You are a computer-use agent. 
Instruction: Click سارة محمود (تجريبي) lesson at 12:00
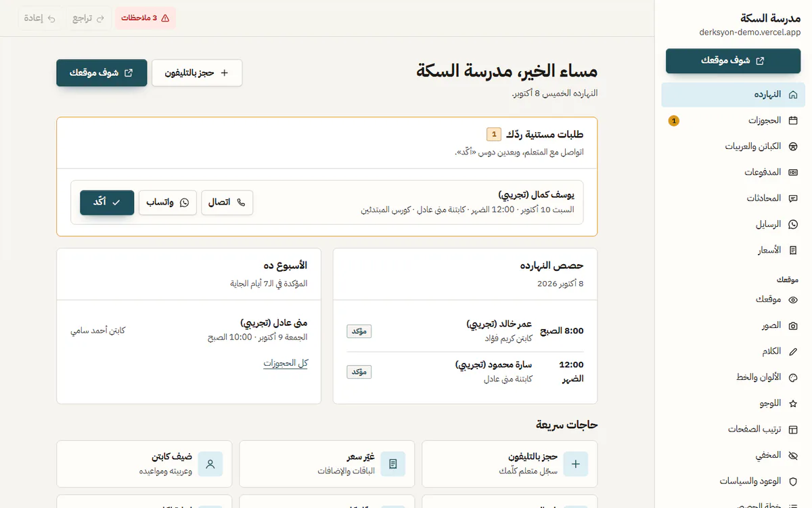tap(465, 371)
